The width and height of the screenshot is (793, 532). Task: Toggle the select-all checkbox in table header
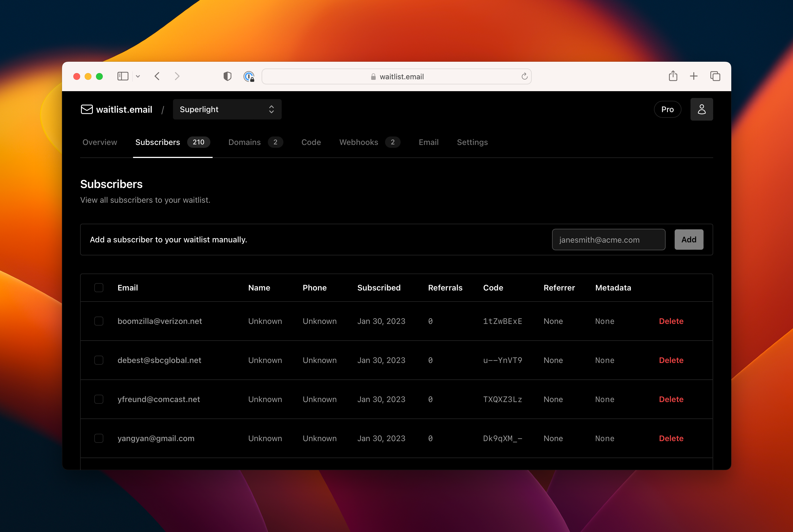click(99, 288)
